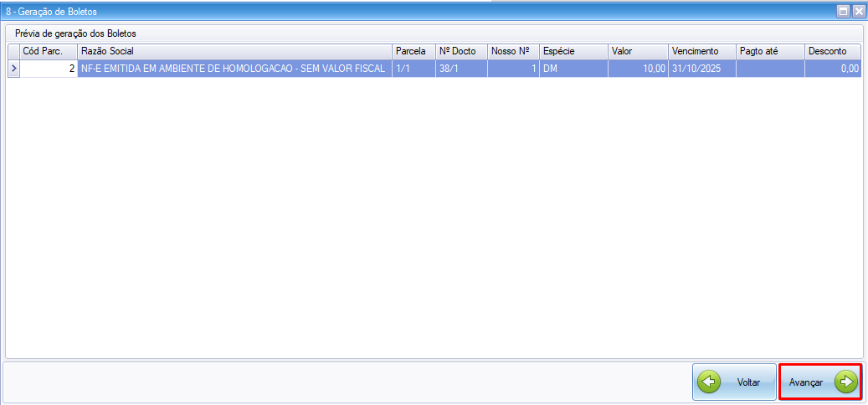Select the Desconto column header
The height and width of the screenshot is (405, 868).
coord(833,52)
